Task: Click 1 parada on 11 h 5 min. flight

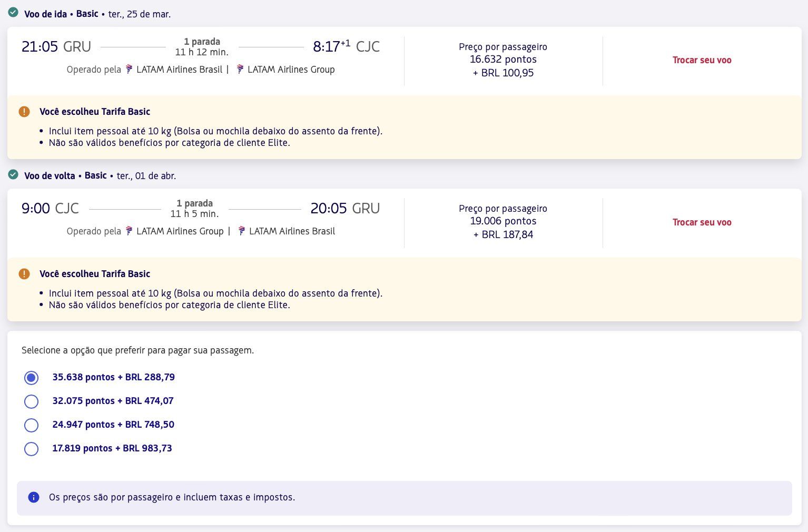Action: (195, 203)
